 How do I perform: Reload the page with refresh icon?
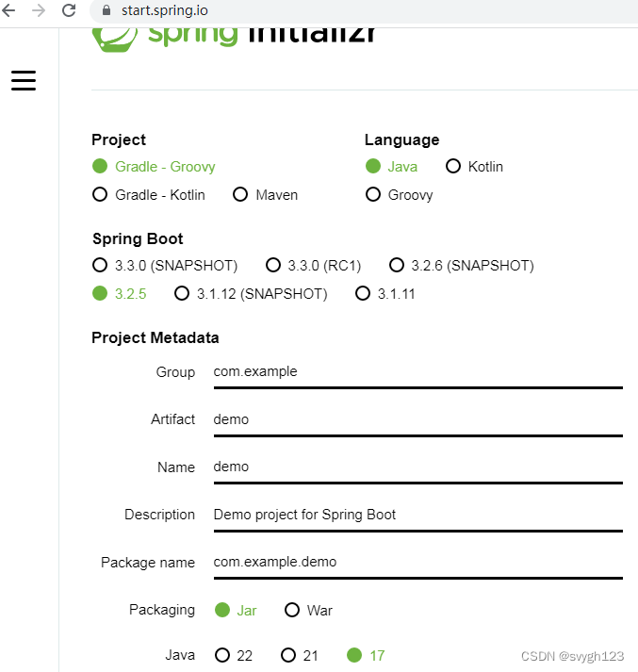(69, 9)
